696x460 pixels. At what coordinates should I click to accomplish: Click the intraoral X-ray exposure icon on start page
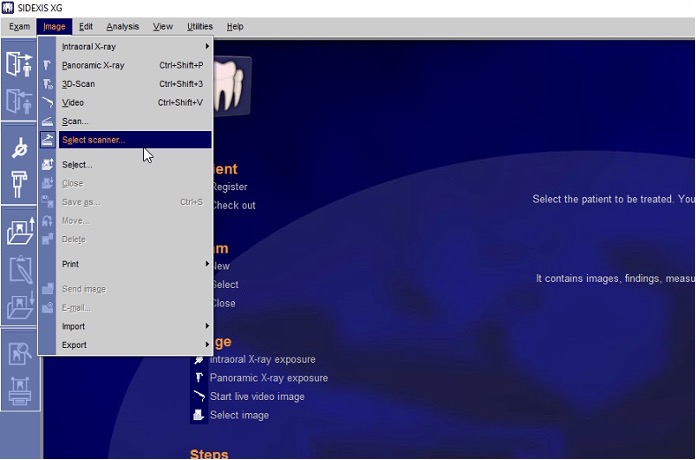198,360
